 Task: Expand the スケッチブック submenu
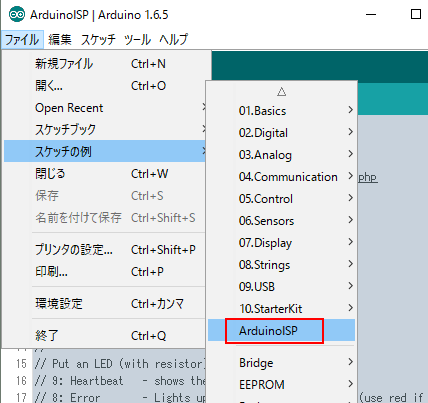click(105, 129)
